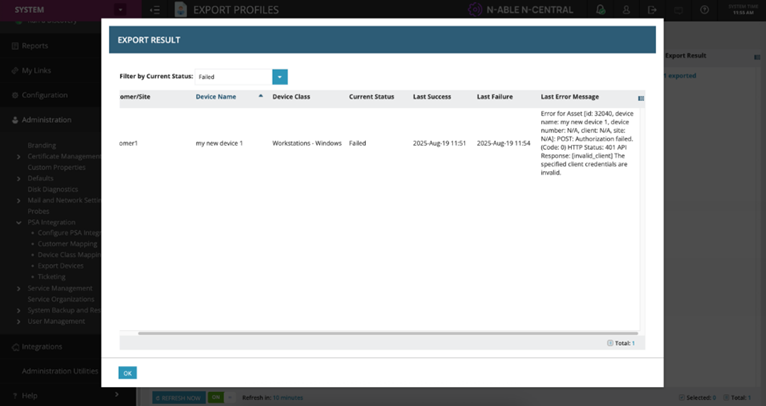
Task: Open the Reports menu in sidebar
Action: tap(35, 46)
